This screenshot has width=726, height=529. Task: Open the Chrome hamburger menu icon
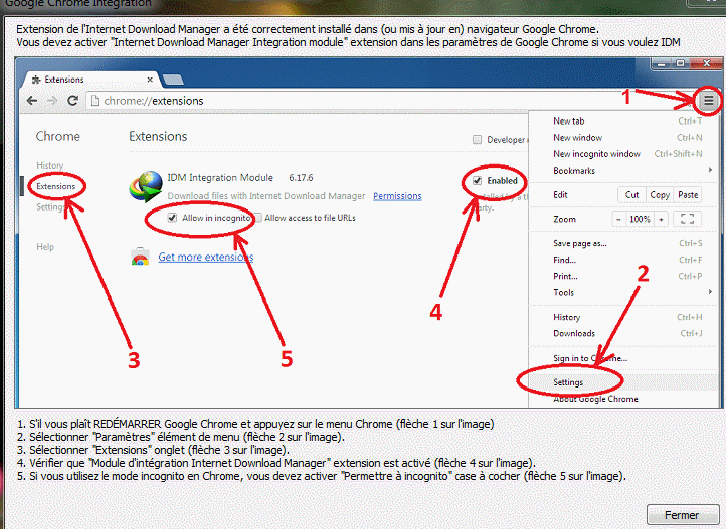708,100
